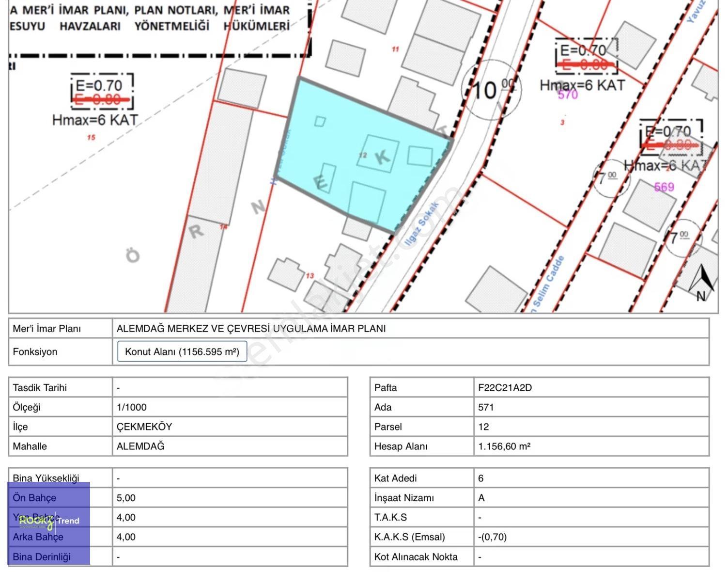Screen dimensions: 728x572
Task: Select the Konut Alanı (1156.595 m²) button
Action: (x=182, y=351)
